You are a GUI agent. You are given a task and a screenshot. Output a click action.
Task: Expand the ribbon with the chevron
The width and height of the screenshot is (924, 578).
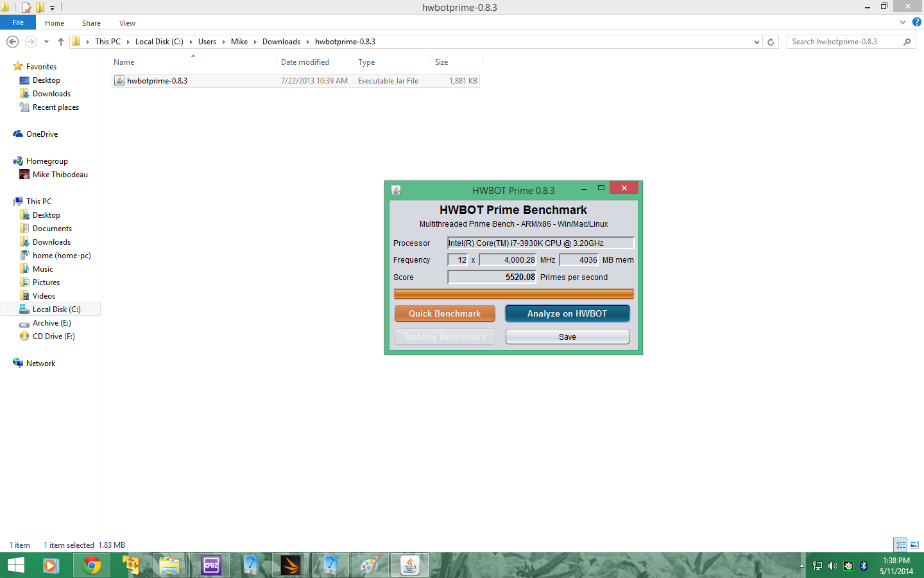(x=903, y=22)
